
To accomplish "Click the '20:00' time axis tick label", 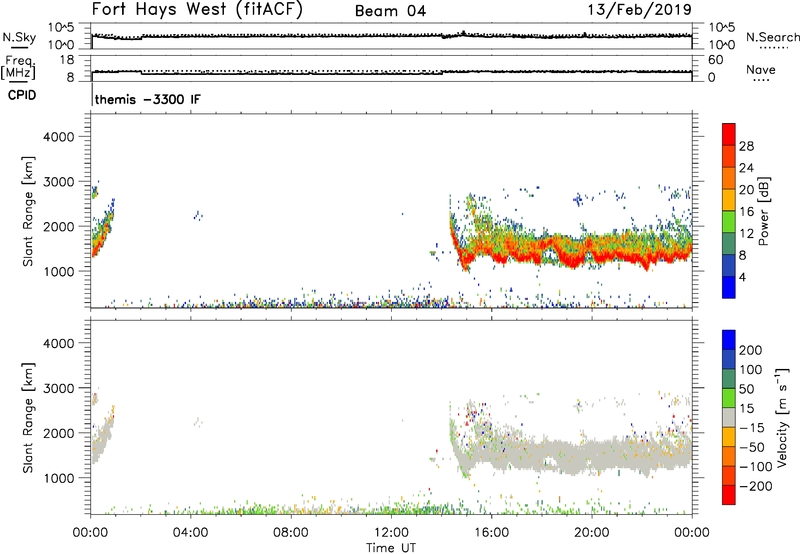I will (x=591, y=533).
